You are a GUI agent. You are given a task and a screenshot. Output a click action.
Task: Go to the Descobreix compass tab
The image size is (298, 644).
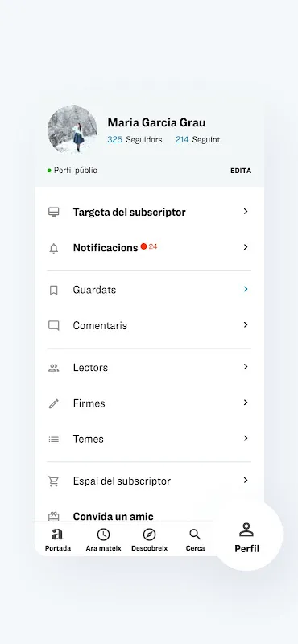149,539
